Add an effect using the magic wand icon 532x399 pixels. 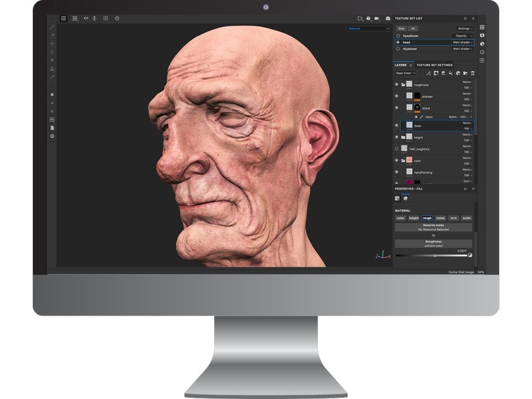(x=429, y=73)
